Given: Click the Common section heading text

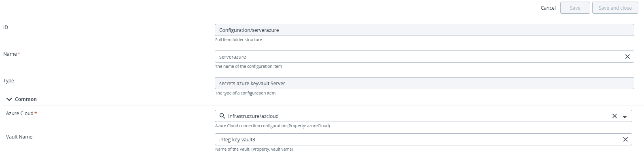Looking at the screenshot, I should click(26, 99).
